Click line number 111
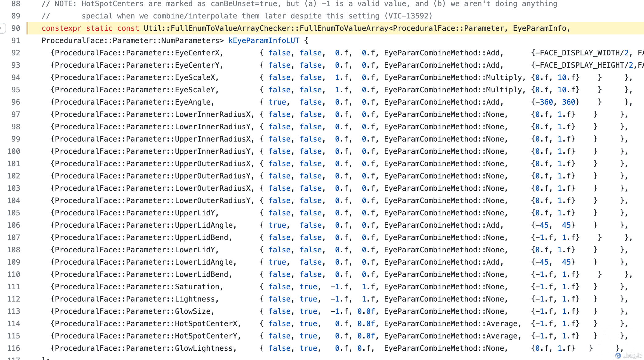The width and height of the screenshot is (644, 360). [x=14, y=287]
